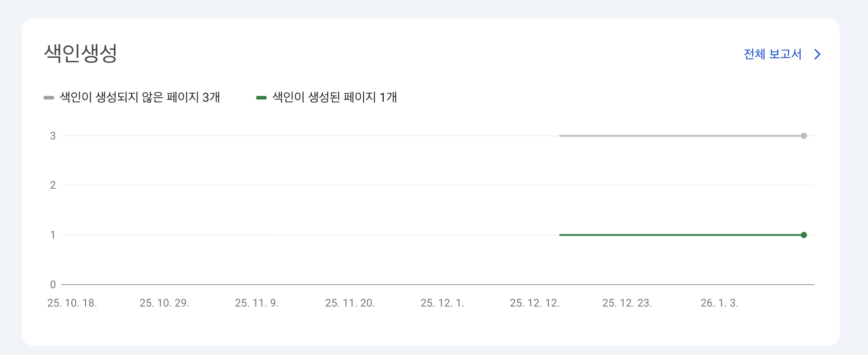Screen dimensions: 868x355
Task: Click the chevron arrow next to 전체 보고서
Action: tap(817, 54)
